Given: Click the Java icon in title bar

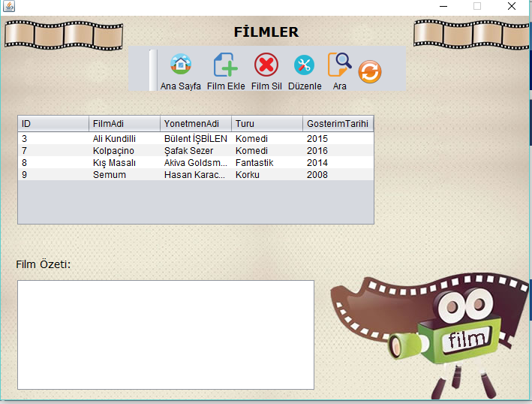Looking at the screenshot, I should coord(8,6).
